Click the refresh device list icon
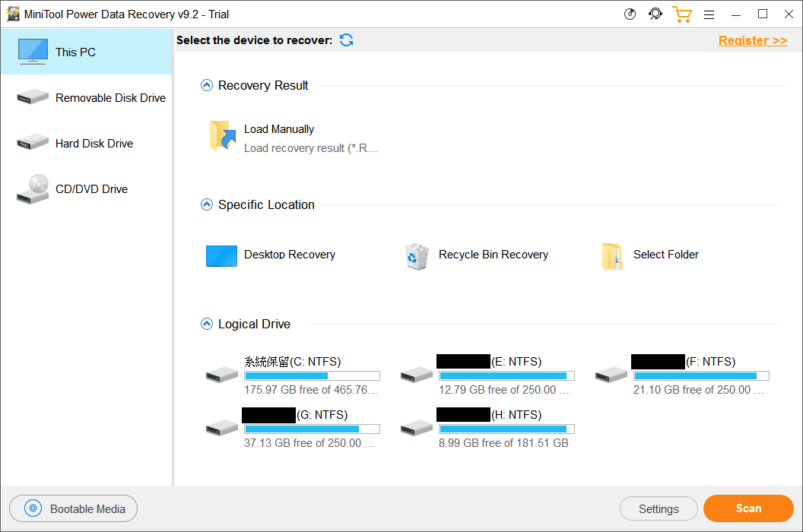The height and width of the screenshot is (532, 803). pyautogui.click(x=347, y=40)
